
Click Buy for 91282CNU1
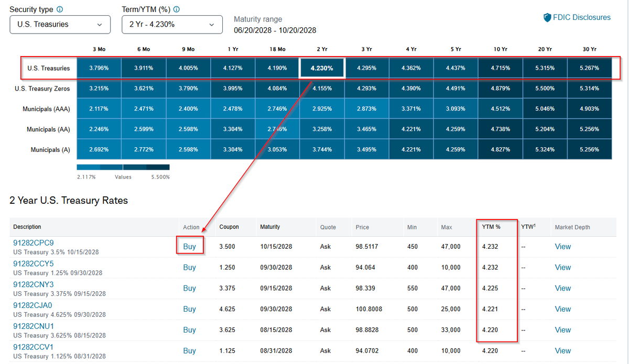click(x=189, y=330)
